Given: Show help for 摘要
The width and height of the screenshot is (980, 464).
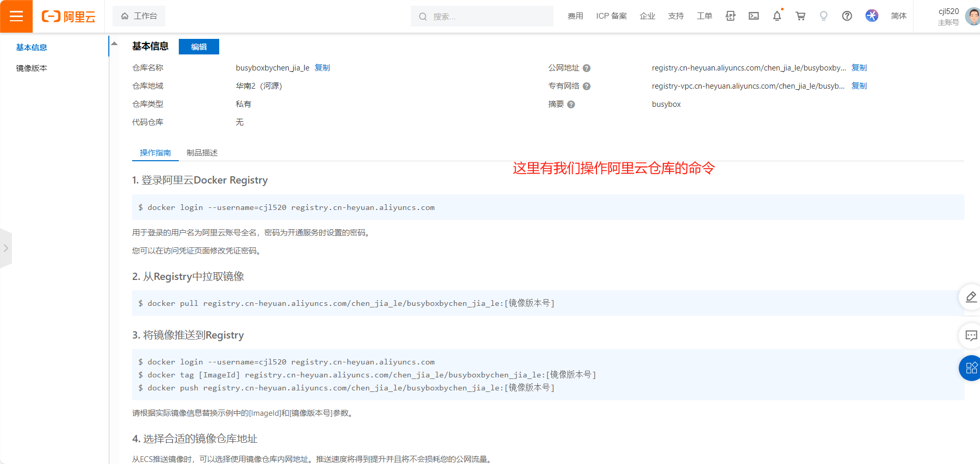Looking at the screenshot, I should coord(571,105).
